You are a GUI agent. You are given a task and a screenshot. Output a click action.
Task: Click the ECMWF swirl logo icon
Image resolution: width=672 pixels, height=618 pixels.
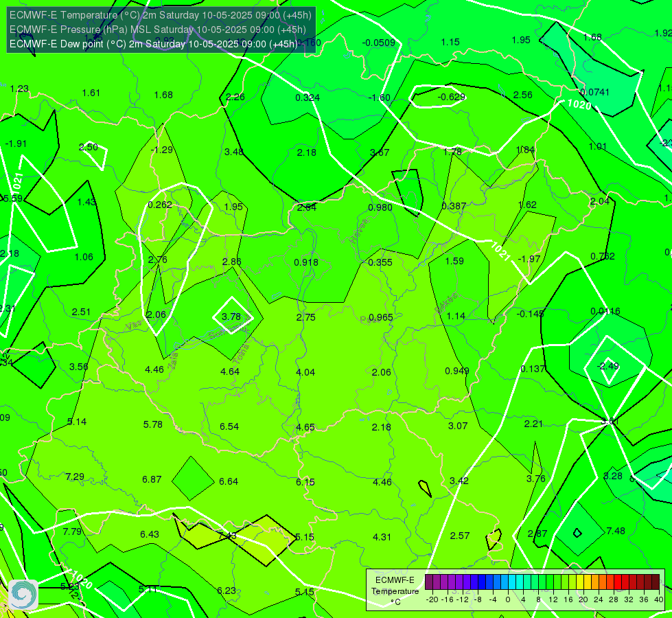[x=23, y=595]
